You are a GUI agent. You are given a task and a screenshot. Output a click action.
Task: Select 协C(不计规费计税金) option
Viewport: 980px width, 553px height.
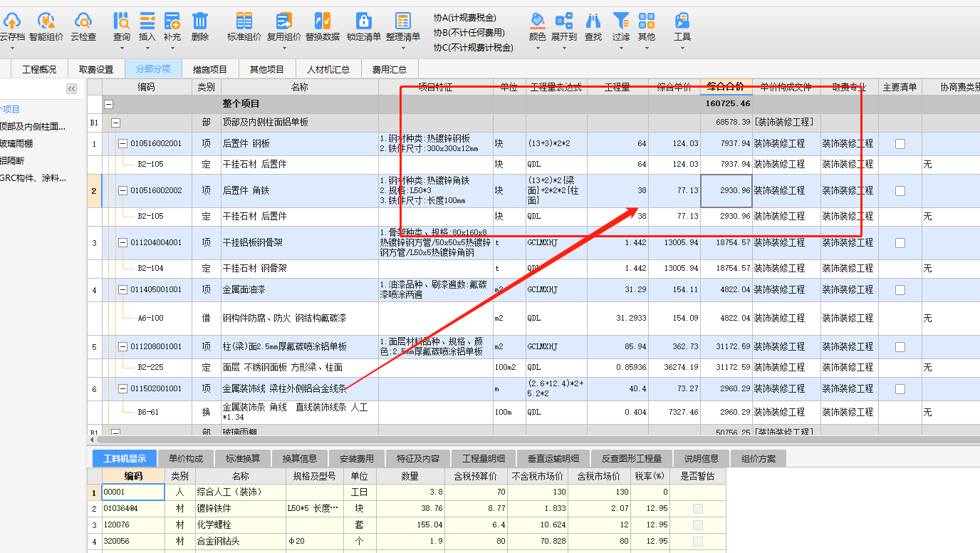pyautogui.click(x=474, y=48)
